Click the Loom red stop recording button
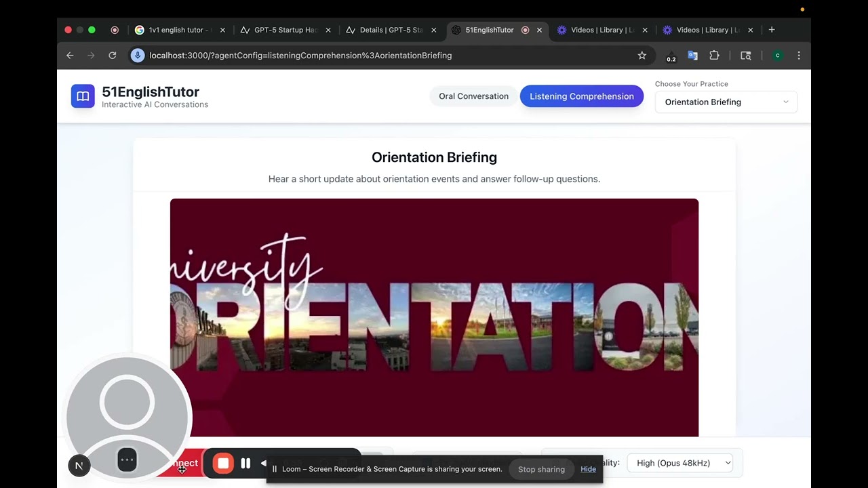 point(222,463)
